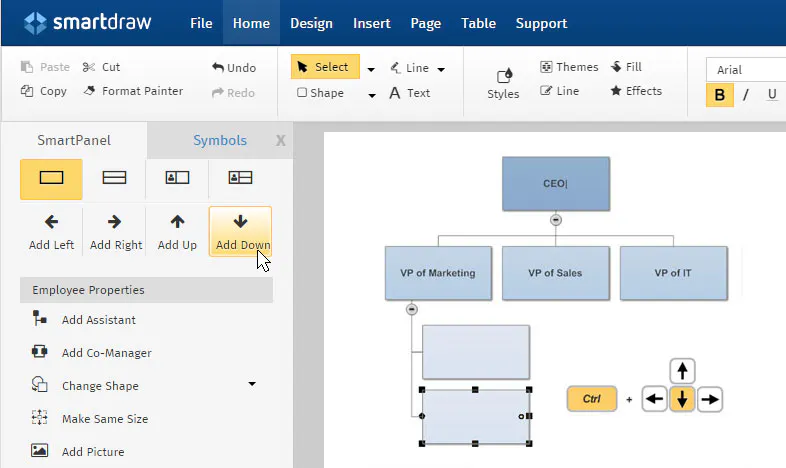The height and width of the screenshot is (468, 786).
Task: Close the side panel with X
Action: point(281,141)
